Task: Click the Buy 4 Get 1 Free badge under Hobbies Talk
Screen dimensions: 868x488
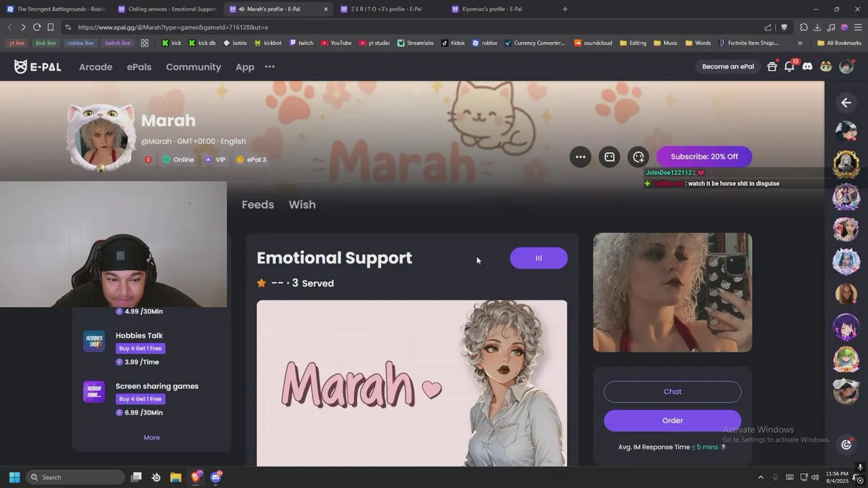Action: 140,348
